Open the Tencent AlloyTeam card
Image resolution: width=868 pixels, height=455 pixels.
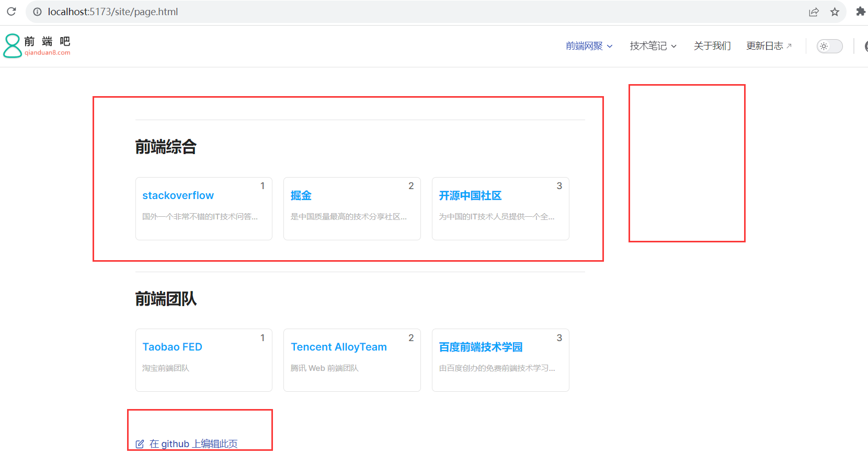pos(352,360)
